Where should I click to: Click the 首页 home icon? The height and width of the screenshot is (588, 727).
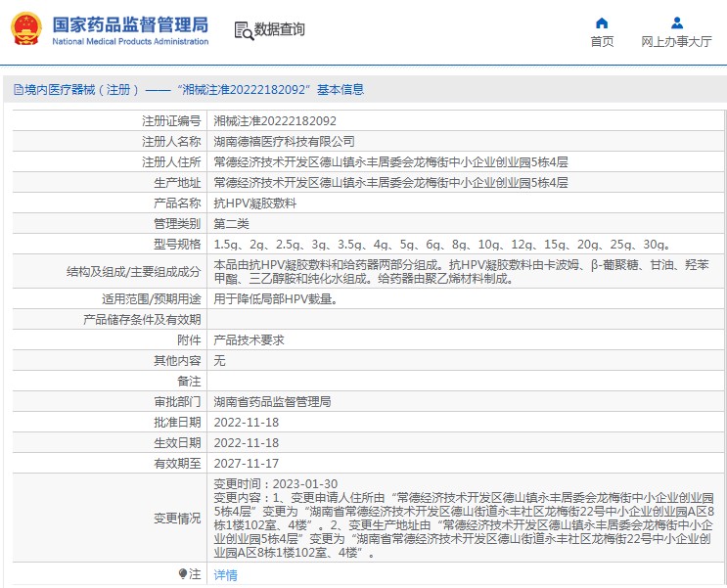pyautogui.click(x=602, y=23)
